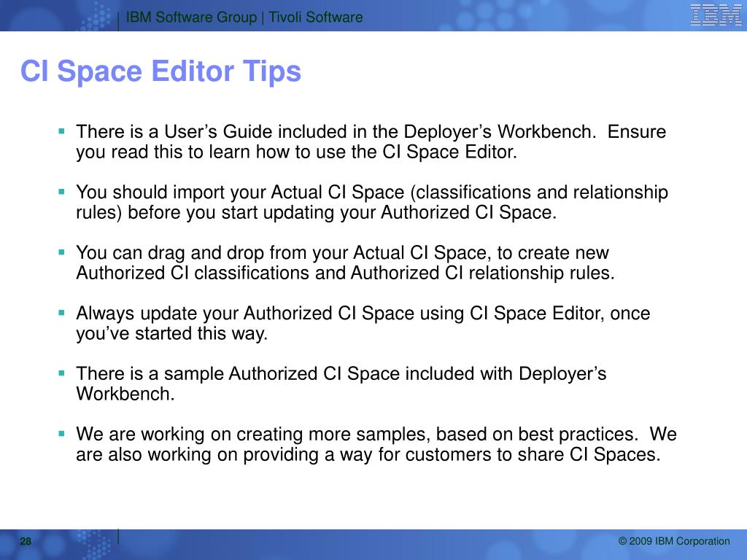Screen dimensions: 747x560
Task: Select the 'CI Space Editor Tips' title
Action: tap(160, 71)
